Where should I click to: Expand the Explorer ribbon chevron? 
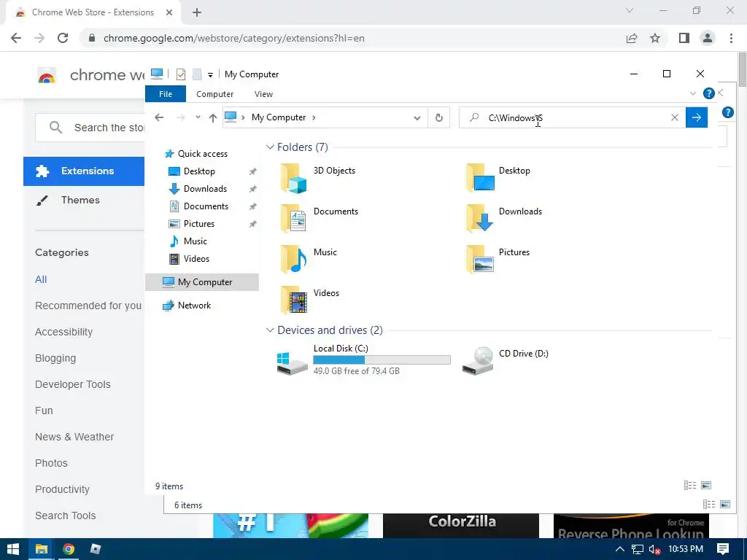[x=693, y=94]
